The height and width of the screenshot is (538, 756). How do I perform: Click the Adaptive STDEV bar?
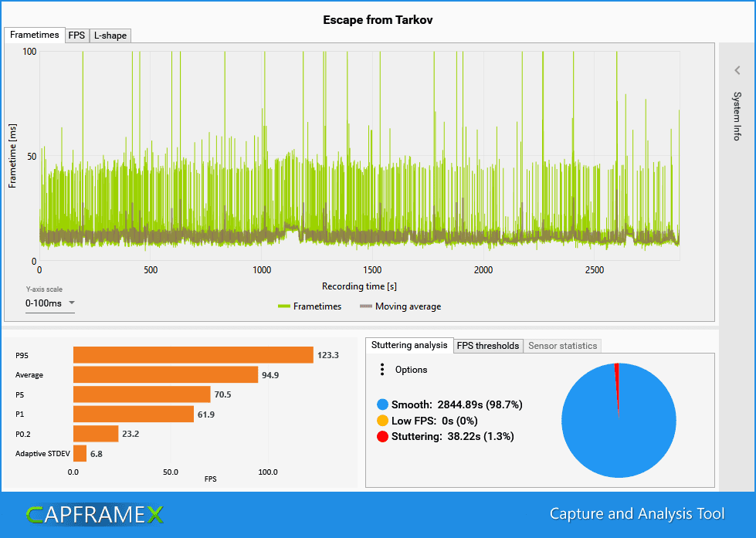click(x=80, y=454)
